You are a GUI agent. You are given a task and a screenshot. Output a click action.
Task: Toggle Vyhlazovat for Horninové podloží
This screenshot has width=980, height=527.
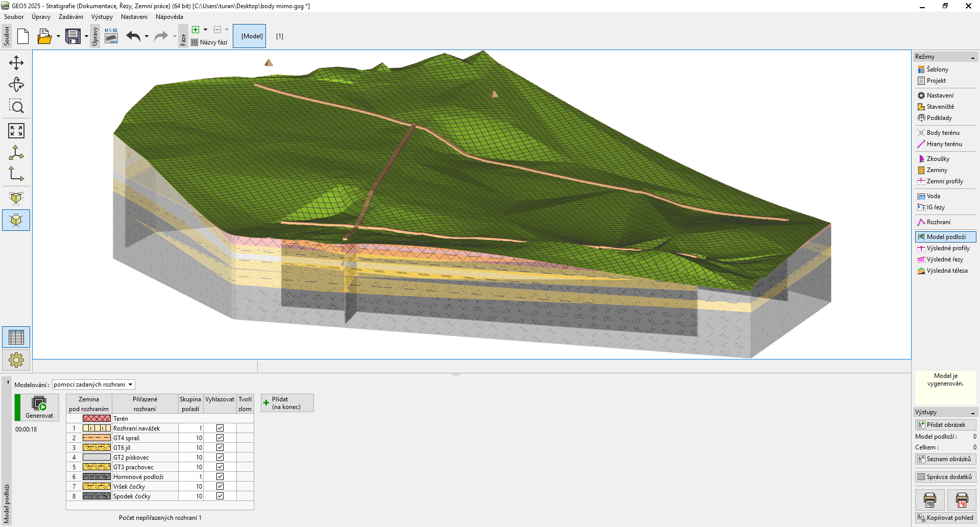point(220,476)
